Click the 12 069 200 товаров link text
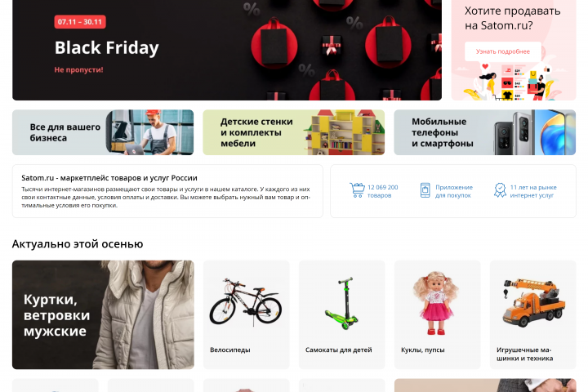Image resolution: width=588 pixels, height=392 pixels. pos(382,191)
